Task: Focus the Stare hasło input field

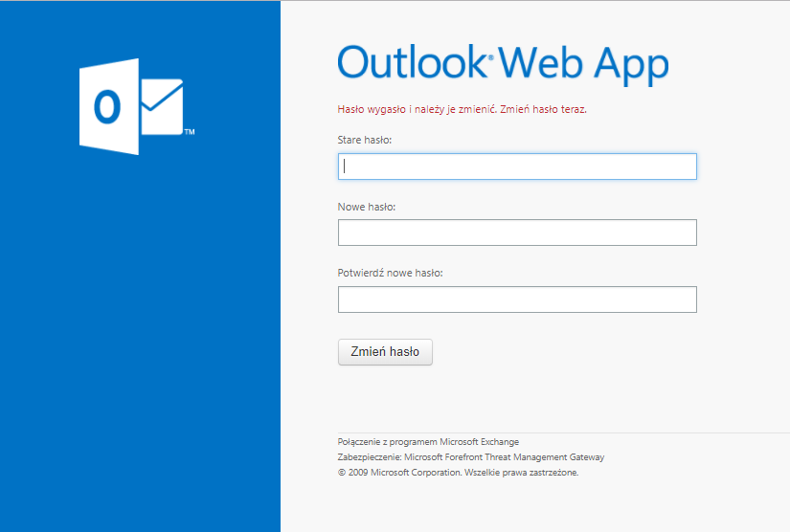Action: 517,166
